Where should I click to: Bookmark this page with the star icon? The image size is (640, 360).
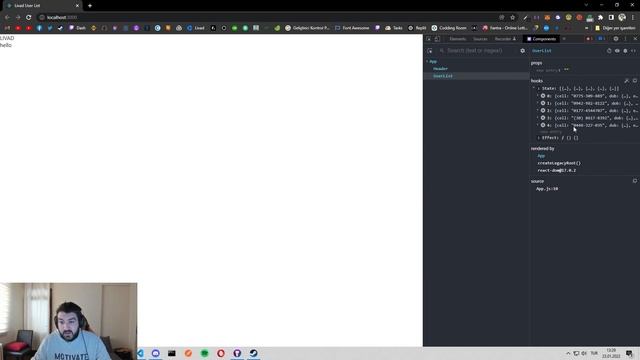coord(513,17)
